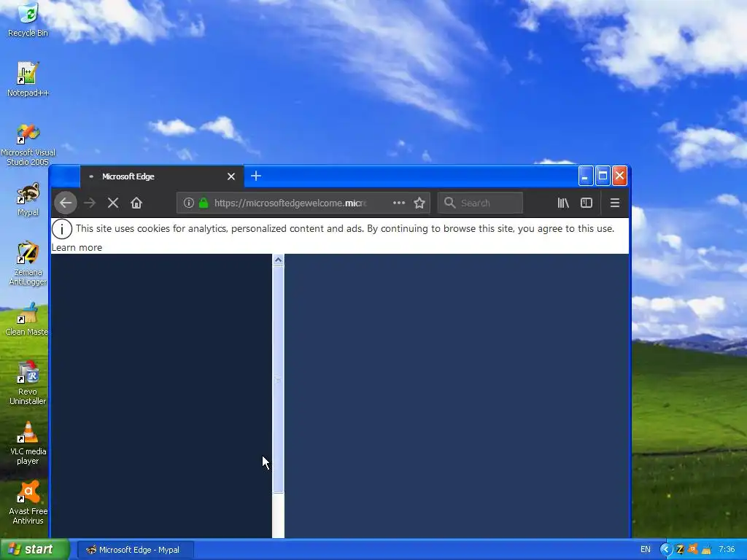Click the page scrollbar up arrow

click(x=278, y=260)
